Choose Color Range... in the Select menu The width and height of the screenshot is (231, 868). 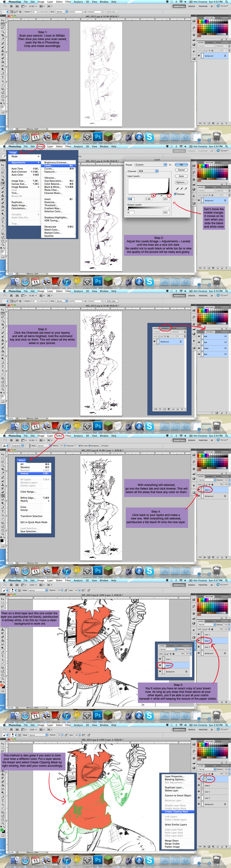[x=35, y=492]
